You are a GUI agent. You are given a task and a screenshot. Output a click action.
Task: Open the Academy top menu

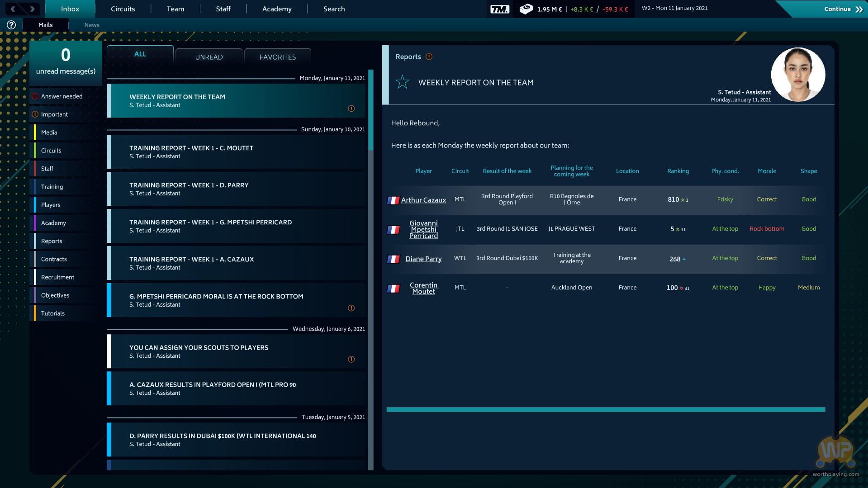coord(277,9)
